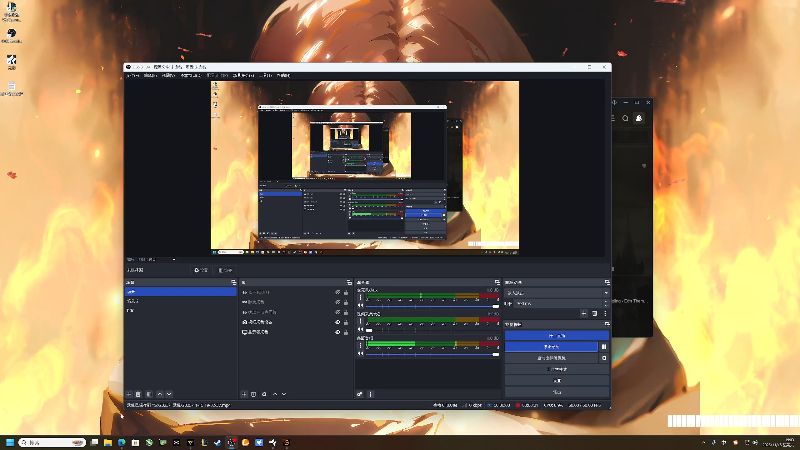Image resolution: width=800 pixels, height=450 pixels.
Task: Mute the third audio mixer channel
Action: coord(361,354)
